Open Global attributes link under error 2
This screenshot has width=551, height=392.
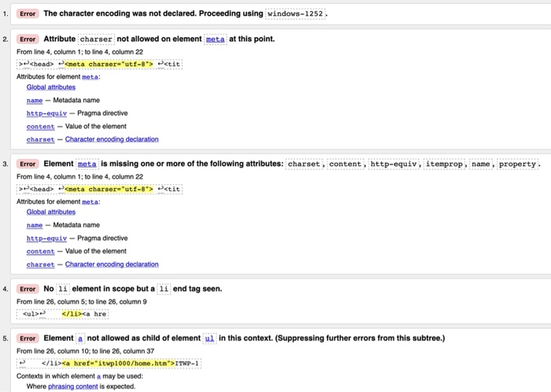(x=51, y=87)
